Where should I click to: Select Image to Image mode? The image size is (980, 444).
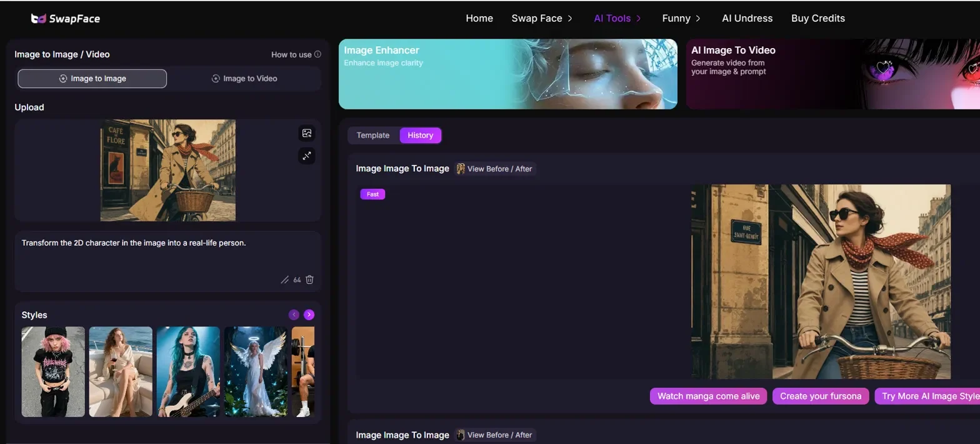92,79
